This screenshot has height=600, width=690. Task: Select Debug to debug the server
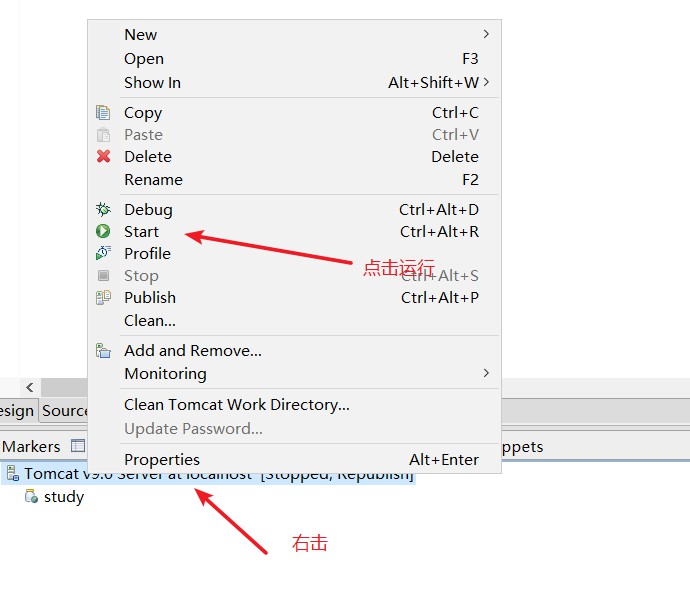coord(294,210)
